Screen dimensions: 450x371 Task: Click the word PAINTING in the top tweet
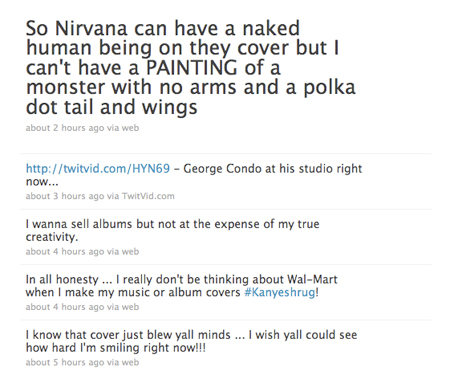point(192,68)
